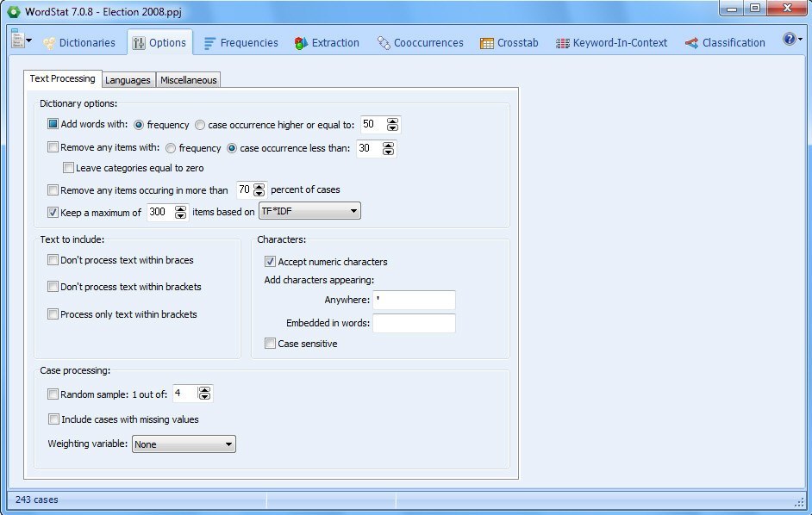Open the Keyword-In-Context page

coord(611,42)
